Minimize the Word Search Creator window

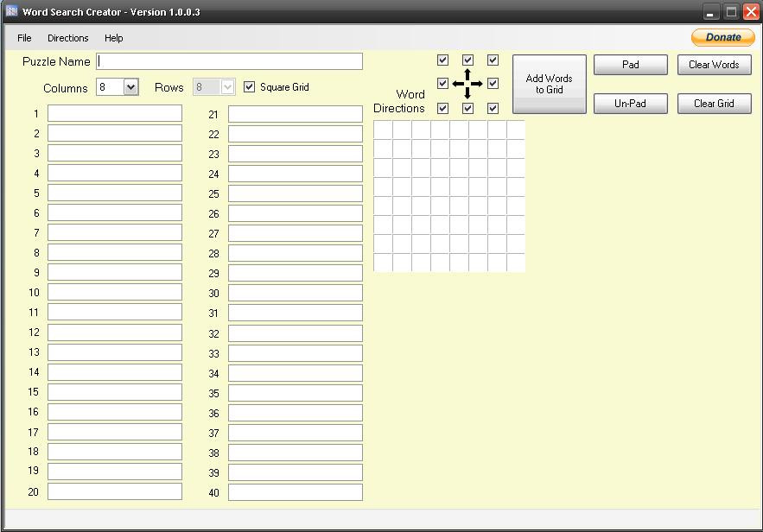tap(711, 12)
